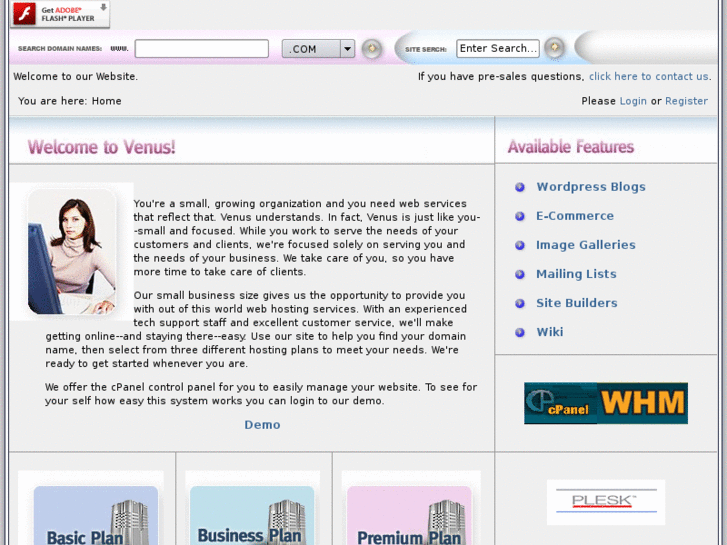This screenshot has width=727, height=545.
Task: Click the bullet icon beside Image Galleries
Action: click(x=520, y=245)
